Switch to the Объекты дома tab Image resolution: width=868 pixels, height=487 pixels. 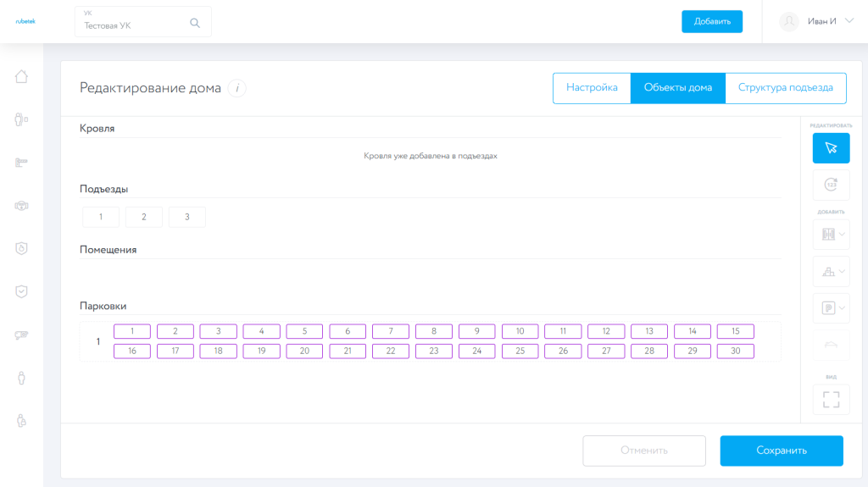(x=677, y=88)
